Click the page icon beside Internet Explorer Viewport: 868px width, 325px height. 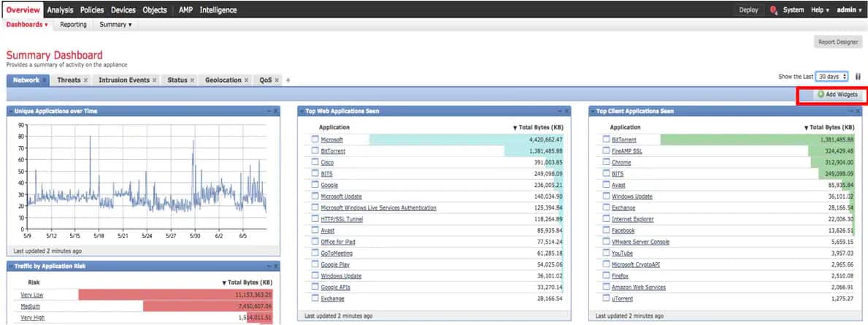click(x=606, y=219)
